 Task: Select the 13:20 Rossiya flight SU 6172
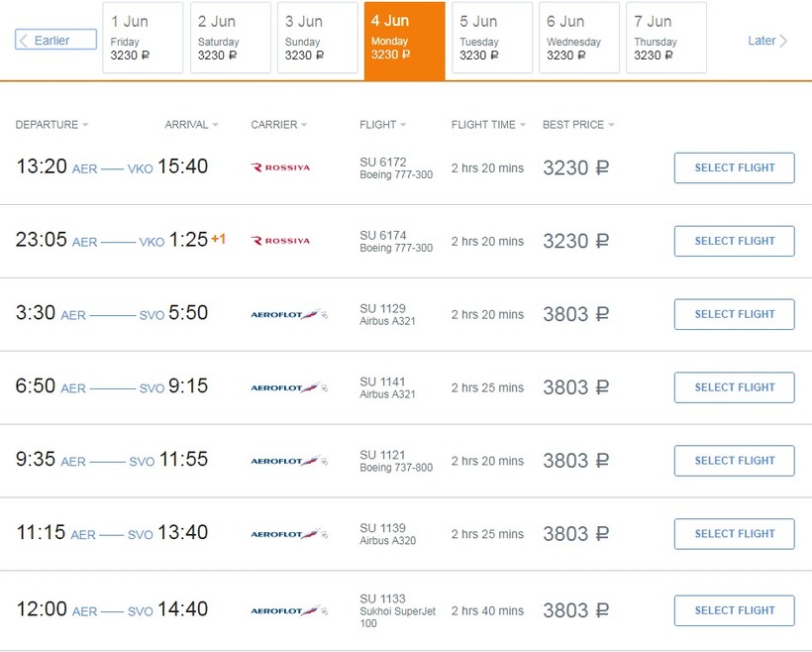point(734,167)
